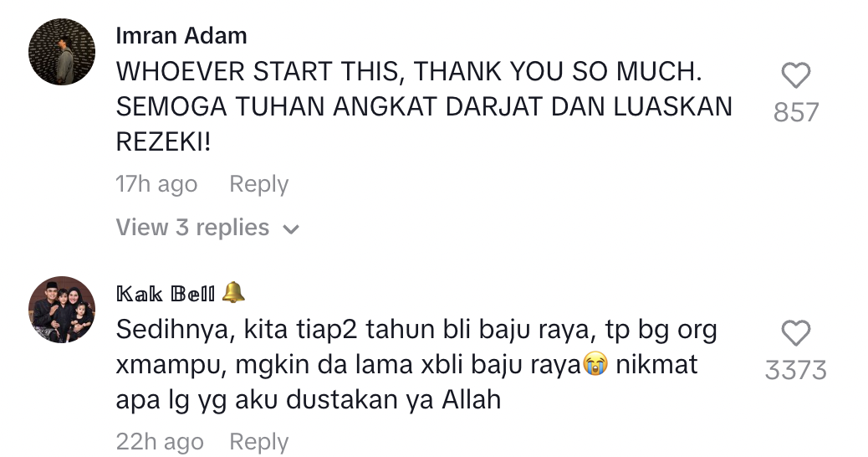Expand View 3 replies
Screen dimensions: 868x457
207,228
